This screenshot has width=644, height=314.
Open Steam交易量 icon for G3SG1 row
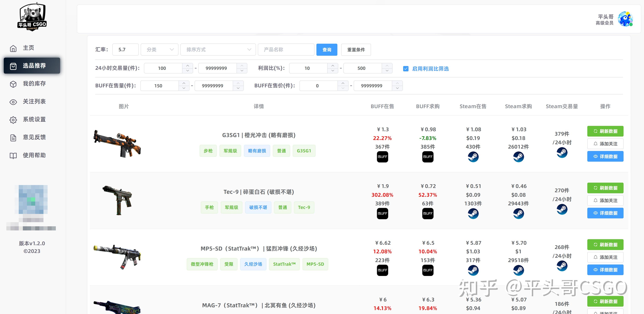(562, 152)
